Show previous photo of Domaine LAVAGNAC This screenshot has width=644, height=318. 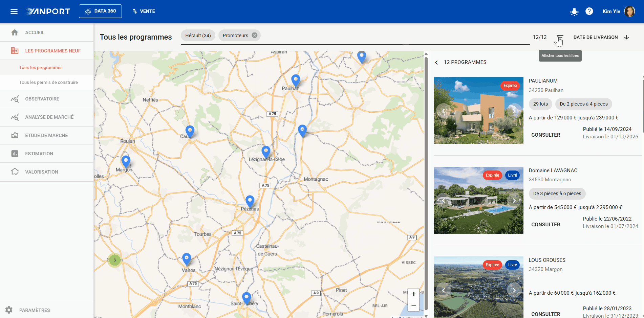click(x=444, y=200)
